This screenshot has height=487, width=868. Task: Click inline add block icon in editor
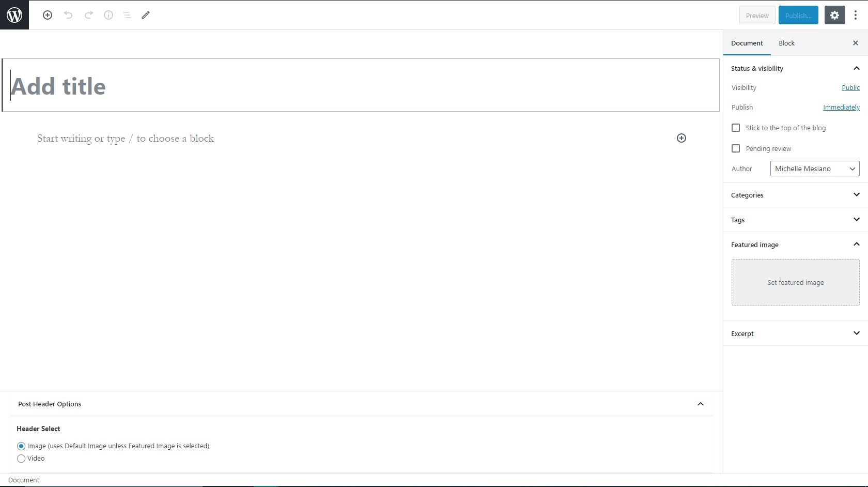[x=681, y=138]
